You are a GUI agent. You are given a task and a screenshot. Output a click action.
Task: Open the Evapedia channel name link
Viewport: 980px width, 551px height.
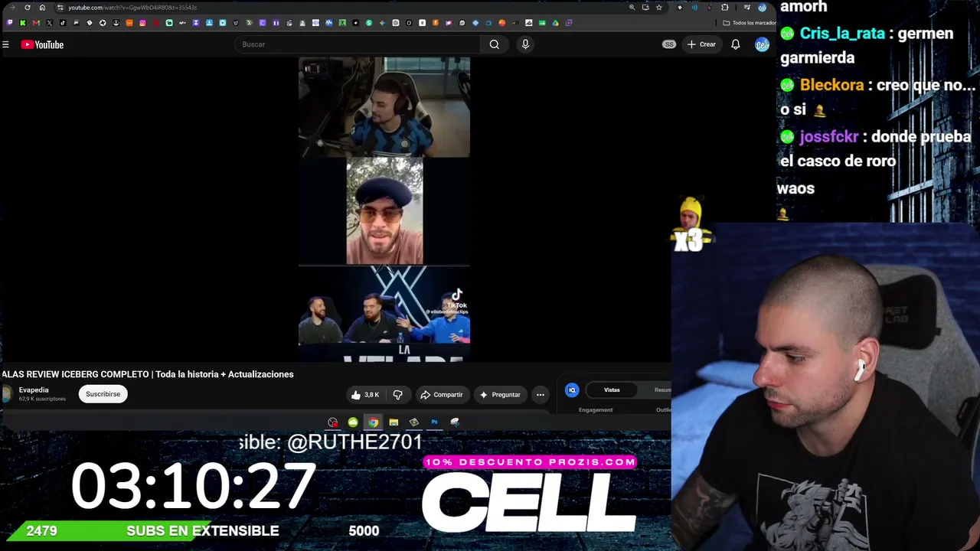[x=34, y=390]
